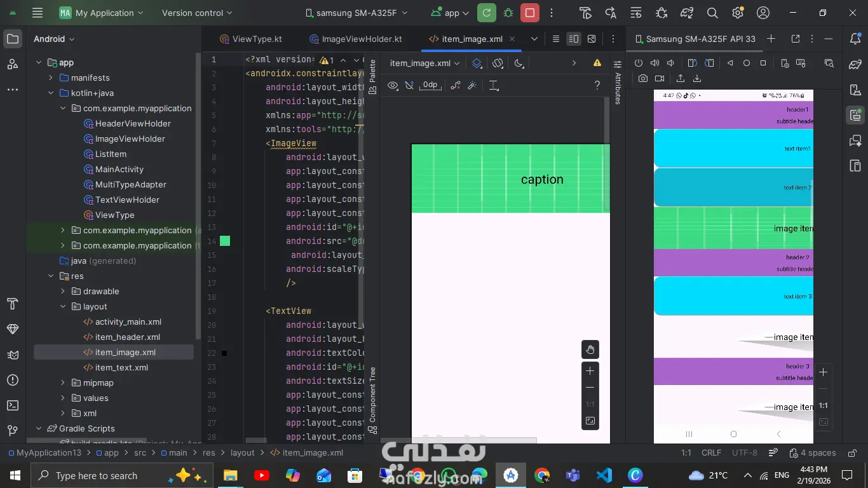This screenshot has height=488, width=868.
Task: Open the Logcat tool window
Action: pos(13,355)
